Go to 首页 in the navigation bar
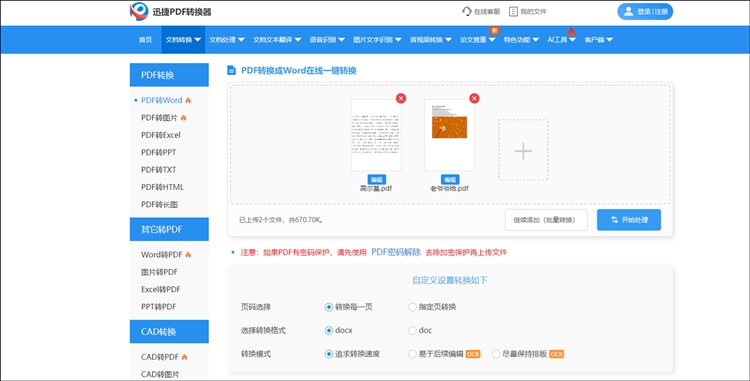750x381 pixels. tap(145, 40)
